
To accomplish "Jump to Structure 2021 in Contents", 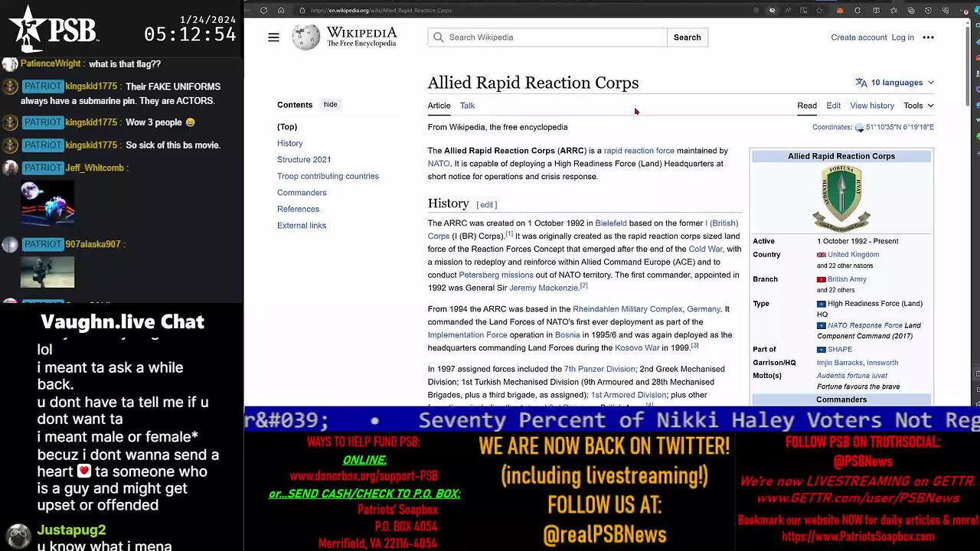I will tap(304, 160).
